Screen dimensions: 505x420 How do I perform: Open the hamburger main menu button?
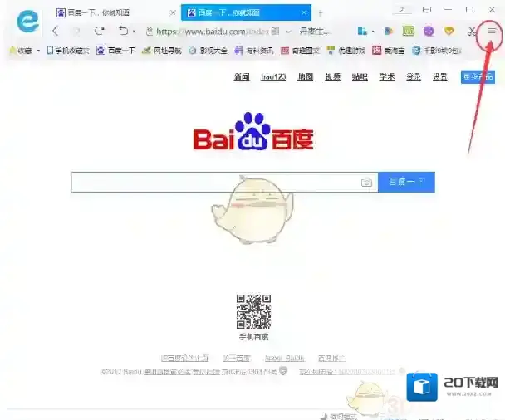492,31
